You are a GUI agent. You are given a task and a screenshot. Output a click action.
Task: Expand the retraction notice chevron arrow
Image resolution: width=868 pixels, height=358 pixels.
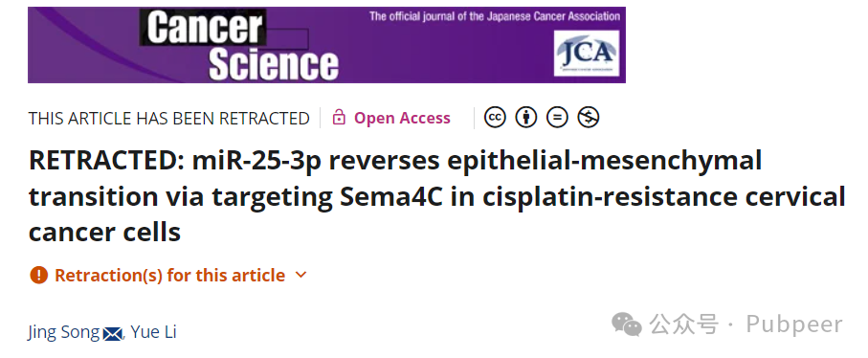tap(301, 275)
